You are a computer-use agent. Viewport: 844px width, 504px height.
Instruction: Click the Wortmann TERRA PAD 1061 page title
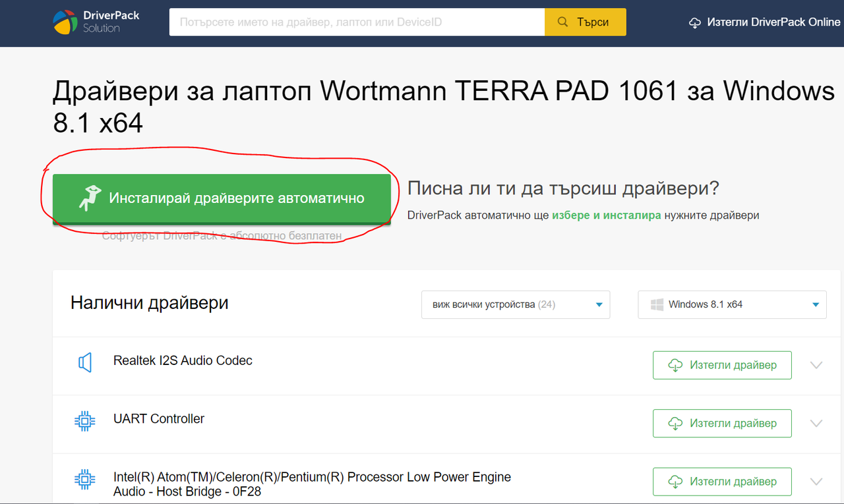click(444, 106)
